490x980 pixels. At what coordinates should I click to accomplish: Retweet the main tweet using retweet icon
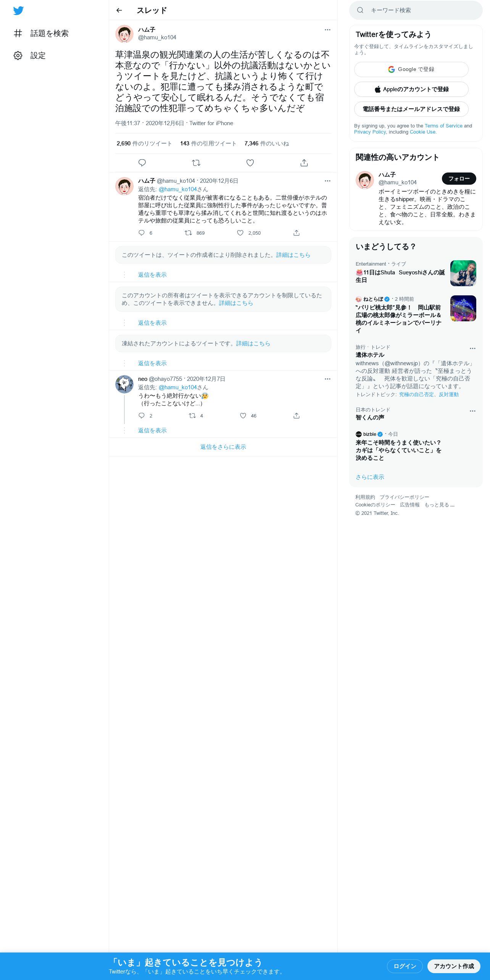point(196,163)
